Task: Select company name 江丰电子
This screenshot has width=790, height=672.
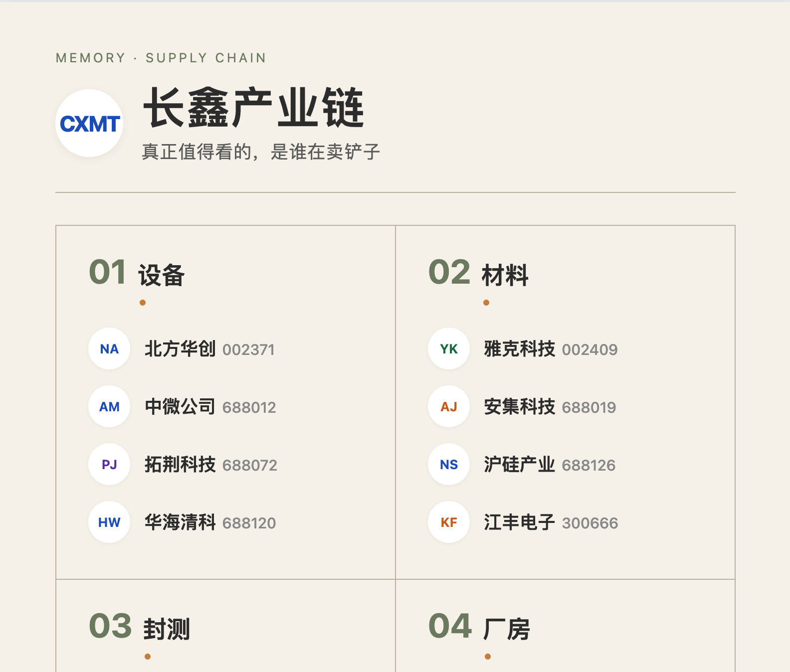Action: pos(520,522)
